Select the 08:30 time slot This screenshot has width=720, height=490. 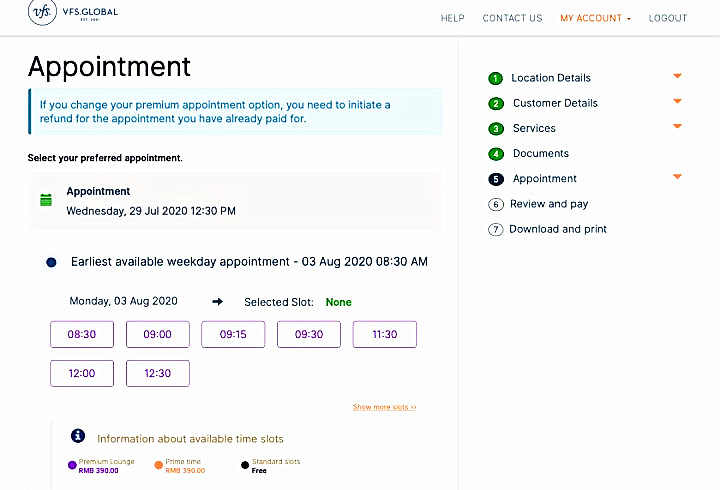(x=82, y=335)
